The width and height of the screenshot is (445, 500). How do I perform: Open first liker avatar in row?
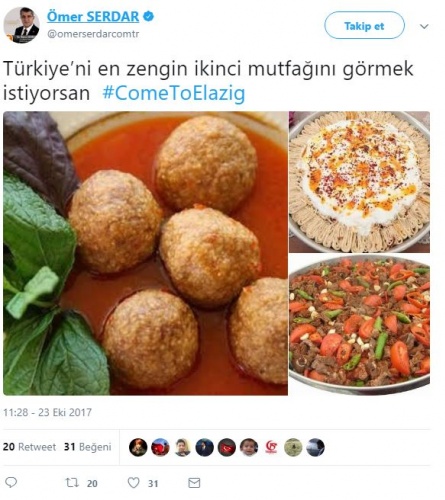(138, 447)
